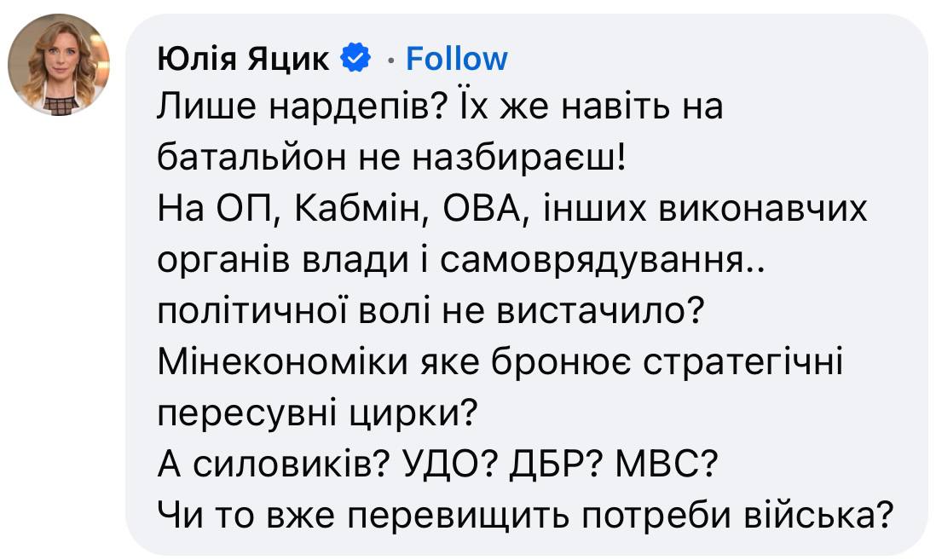Image resolution: width=936 pixels, height=560 pixels.
Task: Click the word 'стратегічні' in the comment
Action: (x=741, y=361)
